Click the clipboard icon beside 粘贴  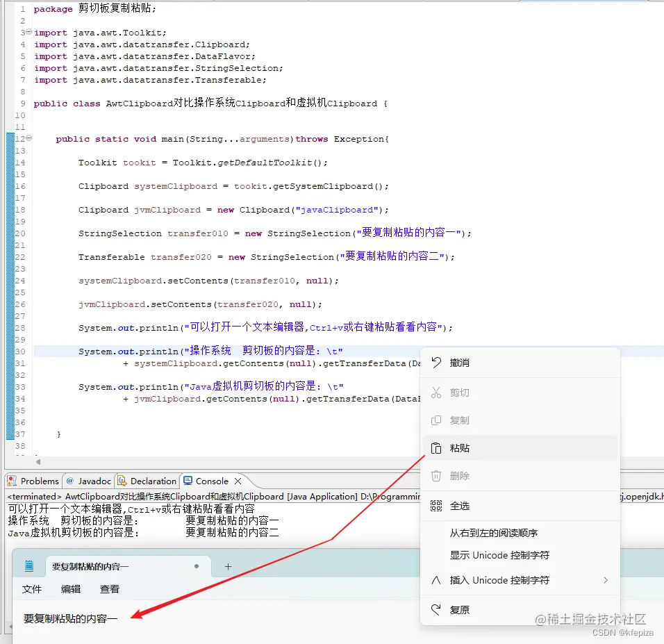coord(436,448)
